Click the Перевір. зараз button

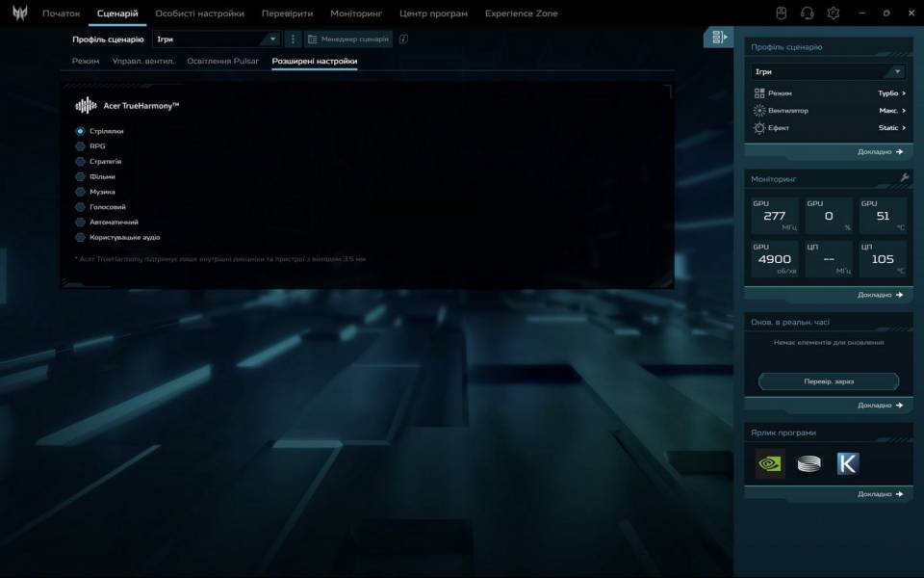tap(828, 381)
